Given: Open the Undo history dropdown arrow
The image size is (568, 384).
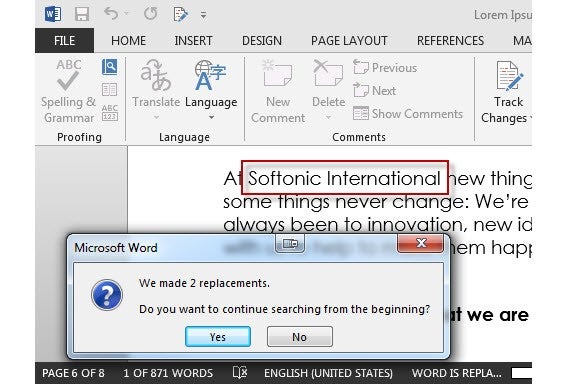Looking at the screenshot, I should coord(126,14).
